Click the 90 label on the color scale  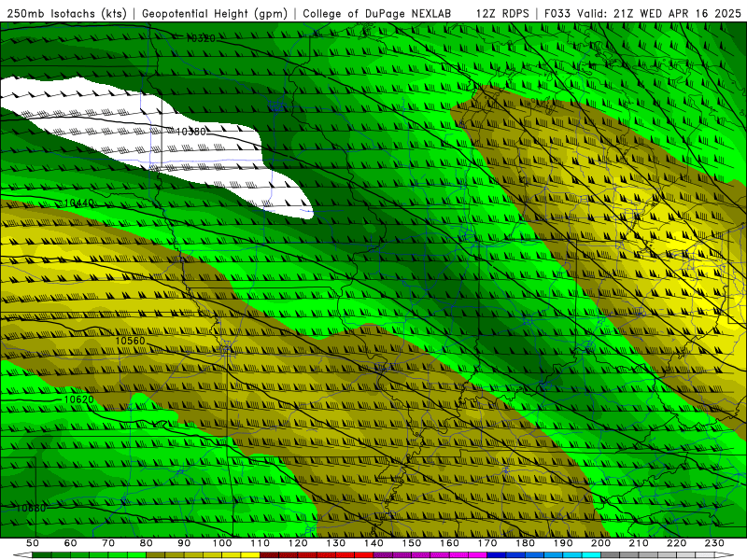[184, 543]
